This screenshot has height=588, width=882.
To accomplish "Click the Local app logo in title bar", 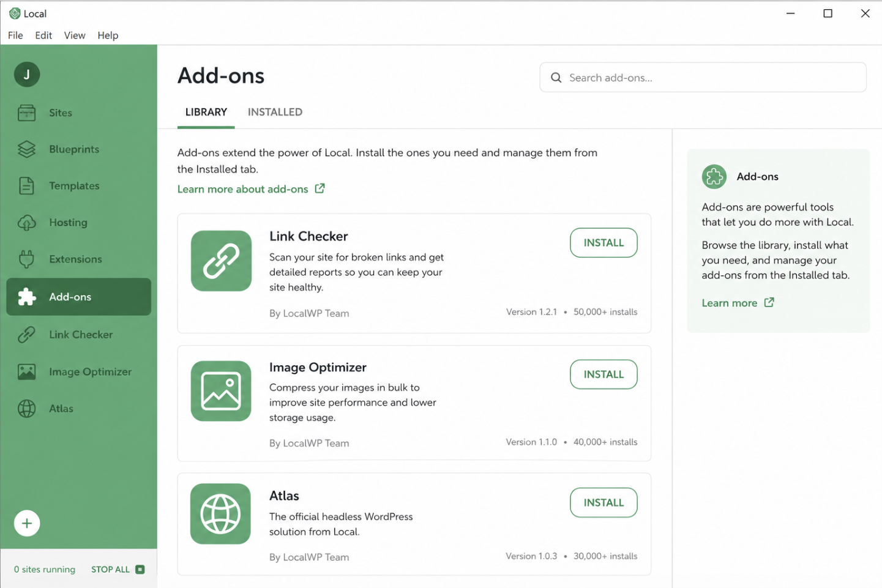I will click(x=15, y=13).
